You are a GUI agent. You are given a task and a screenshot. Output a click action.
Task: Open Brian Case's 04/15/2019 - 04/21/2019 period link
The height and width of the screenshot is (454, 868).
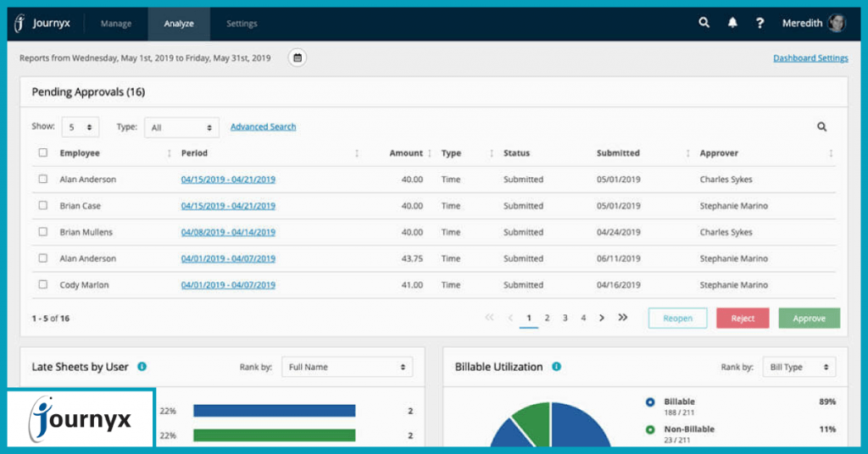tap(228, 206)
